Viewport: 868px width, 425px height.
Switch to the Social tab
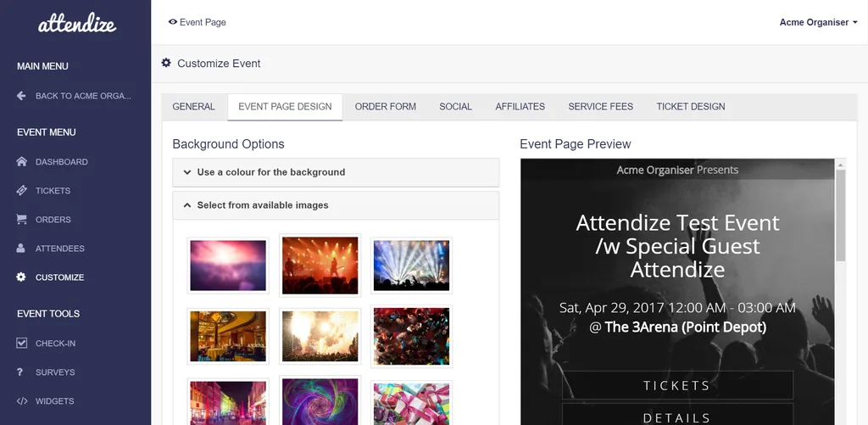(x=455, y=107)
